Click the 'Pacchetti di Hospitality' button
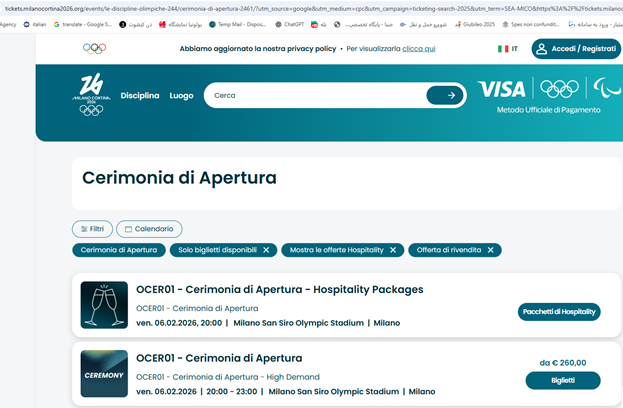Image resolution: width=623 pixels, height=408 pixels. click(559, 312)
